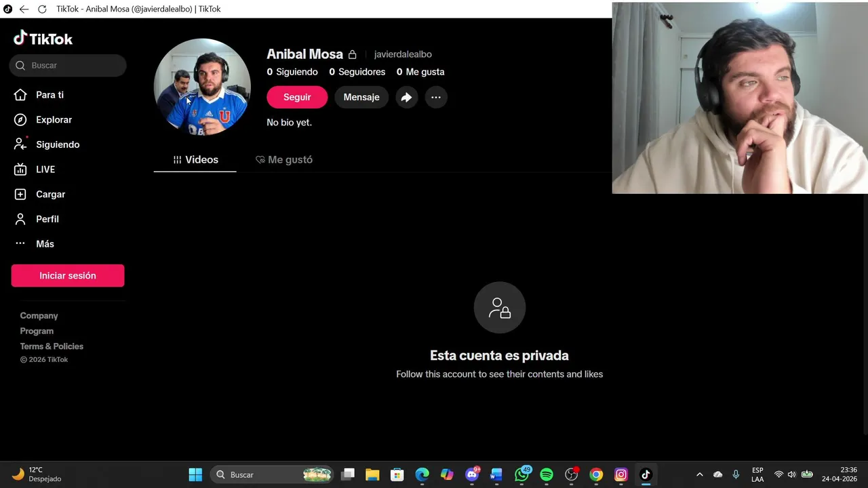Open the Windows Start menu

point(195,474)
